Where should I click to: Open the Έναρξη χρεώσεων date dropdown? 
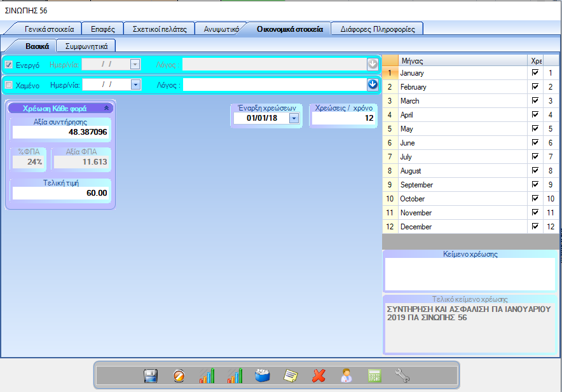pos(294,118)
